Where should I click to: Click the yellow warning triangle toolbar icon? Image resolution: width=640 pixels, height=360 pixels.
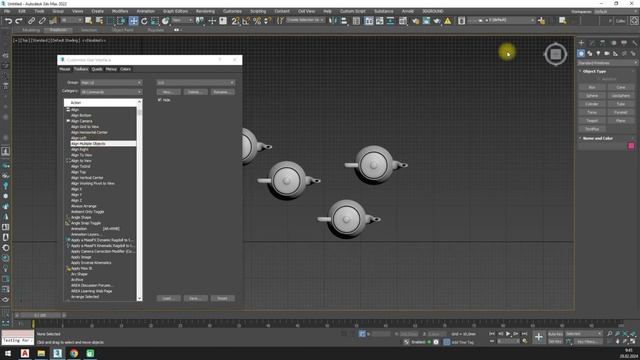point(448,21)
